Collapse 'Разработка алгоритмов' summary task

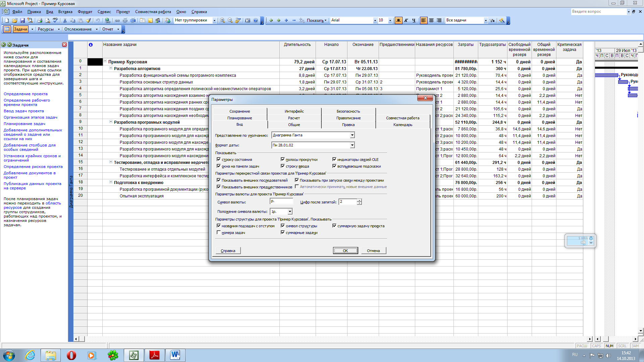click(x=111, y=68)
